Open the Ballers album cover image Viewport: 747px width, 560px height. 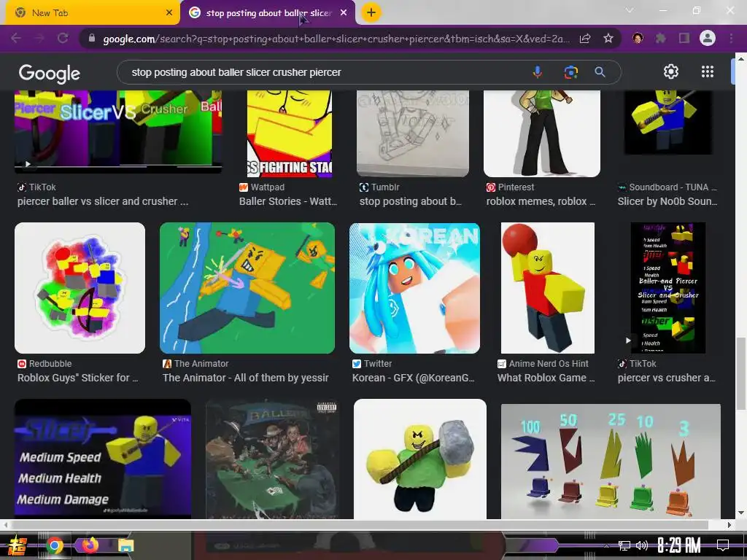[x=272, y=459]
